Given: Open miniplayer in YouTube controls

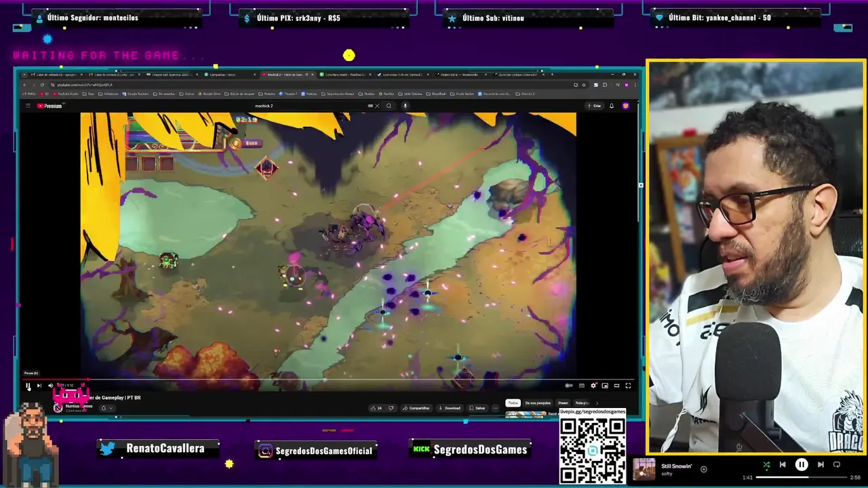Looking at the screenshot, I should click(x=605, y=386).
